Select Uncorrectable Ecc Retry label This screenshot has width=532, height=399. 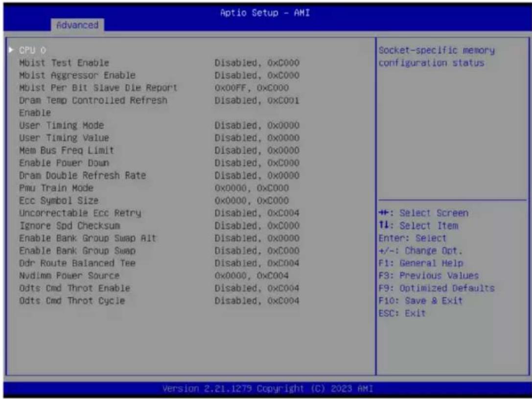click(x=80, y=213)
